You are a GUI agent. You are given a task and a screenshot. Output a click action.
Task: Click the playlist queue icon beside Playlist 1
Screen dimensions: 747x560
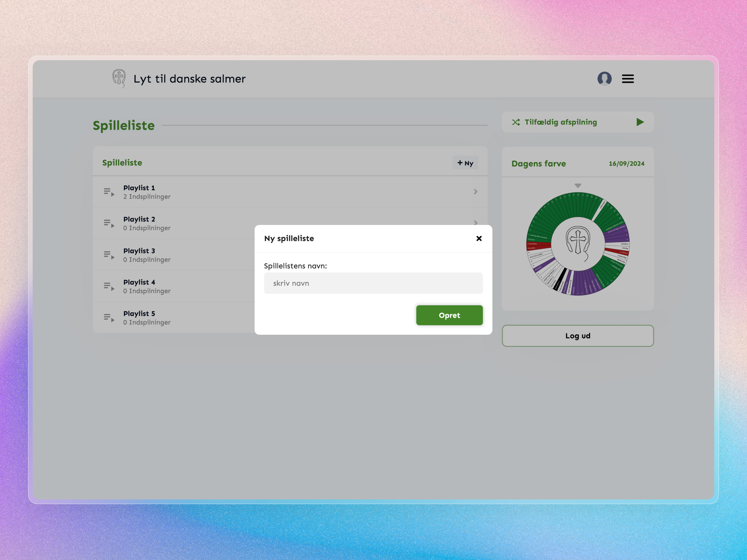click(x=109, y=191)
